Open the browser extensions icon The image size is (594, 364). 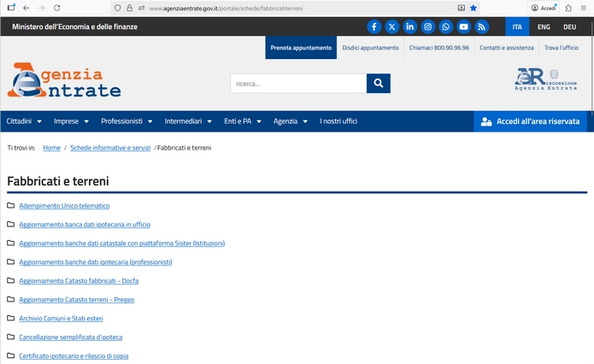(568, 8)
